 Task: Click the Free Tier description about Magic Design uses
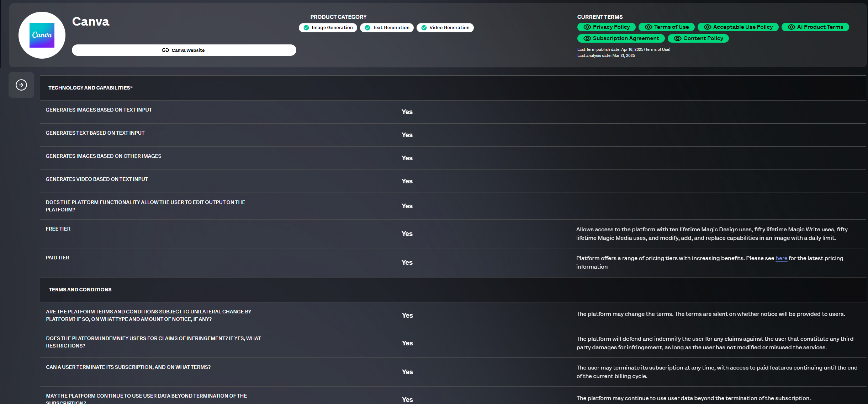tap(712, 234)
